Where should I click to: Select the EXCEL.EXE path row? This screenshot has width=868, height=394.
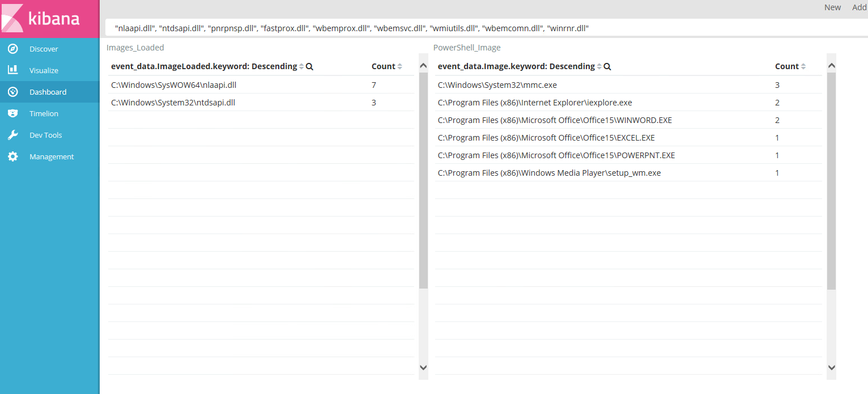628,137
